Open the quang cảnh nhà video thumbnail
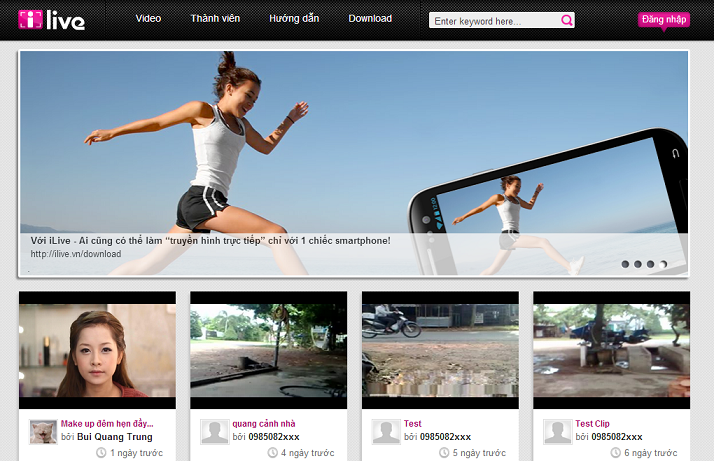714x461 pixels. click(x=269, y=350)
